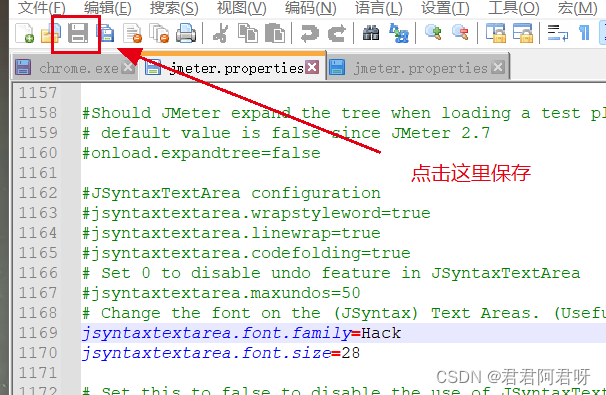Zoom out with the magnifier minus icon

460,33
